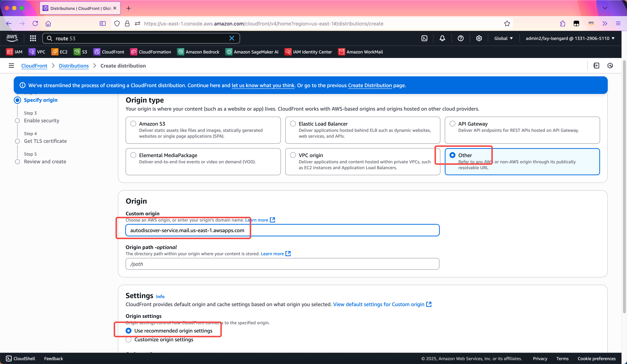Open the IAM shortcut in favorites bar
The image size is (627, 364).
click(14, 52)
